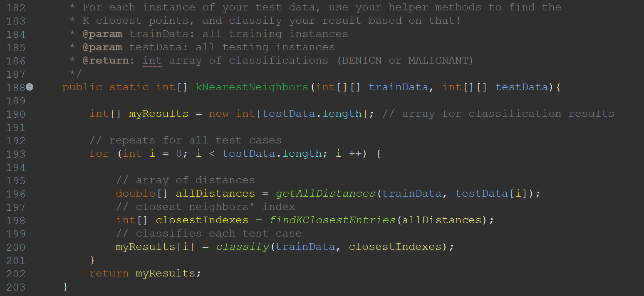Viewport: 644px width, 296px height.
Task: Click the findKClosestEntries method call
Action: pos(332,220)
